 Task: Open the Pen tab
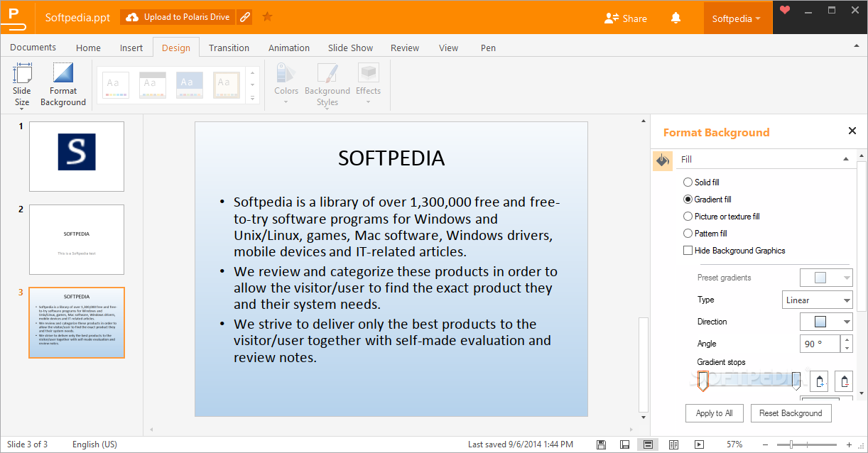(x=488, y=48)
